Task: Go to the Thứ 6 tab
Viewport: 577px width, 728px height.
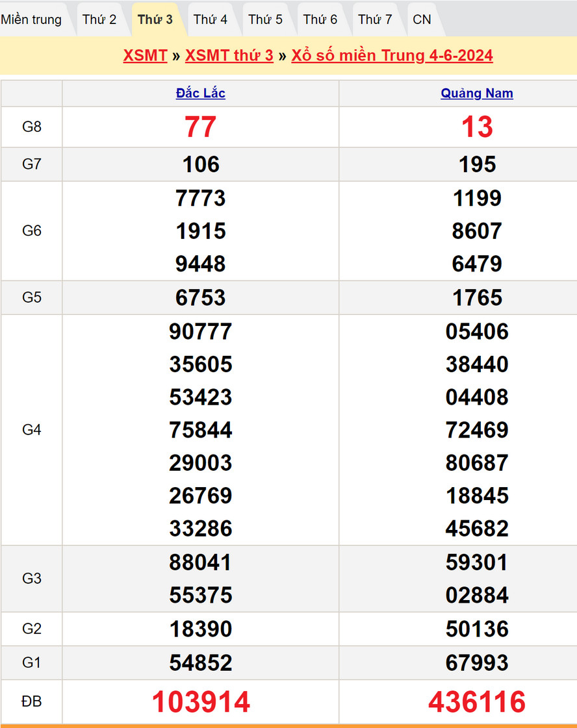Action: [x=320, y=19]
